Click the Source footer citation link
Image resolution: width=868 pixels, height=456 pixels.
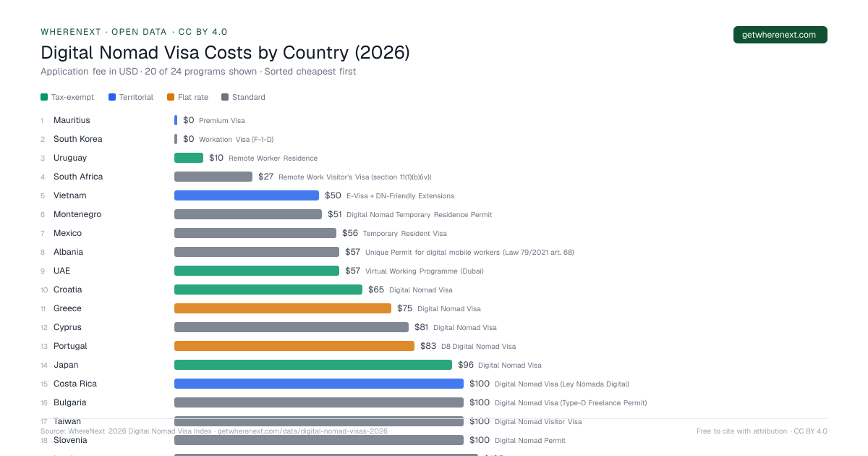[x=214, y=431]
